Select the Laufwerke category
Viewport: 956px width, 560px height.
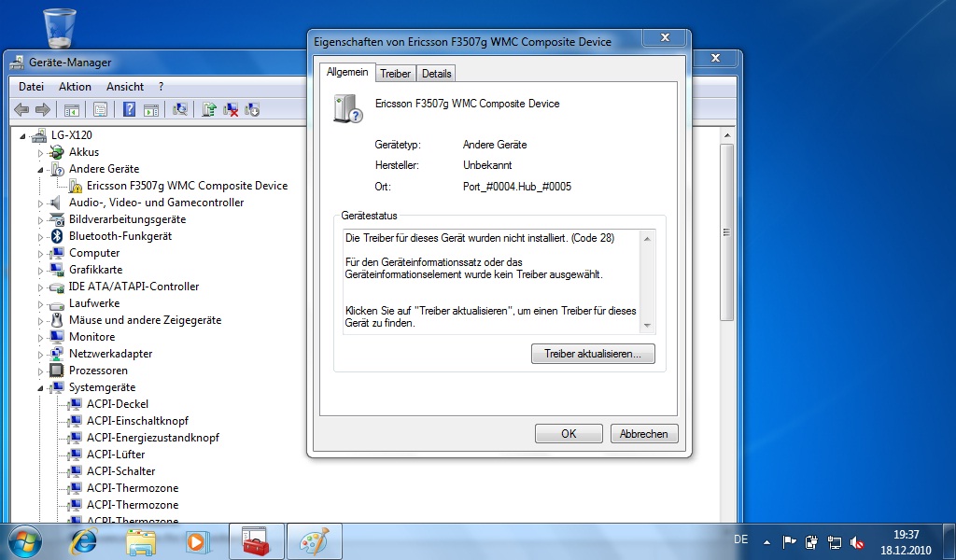(x=94, y=302)
